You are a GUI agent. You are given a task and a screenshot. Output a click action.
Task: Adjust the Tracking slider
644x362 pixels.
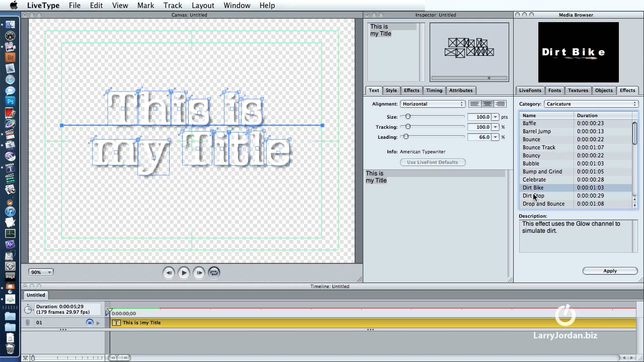408,127
